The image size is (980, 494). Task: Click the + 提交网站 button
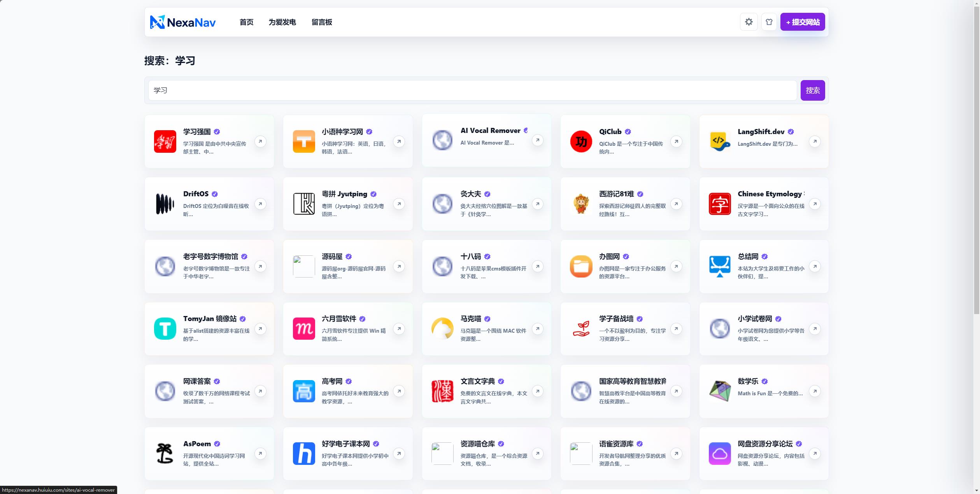pyautogui.click(x=803, y=22)
